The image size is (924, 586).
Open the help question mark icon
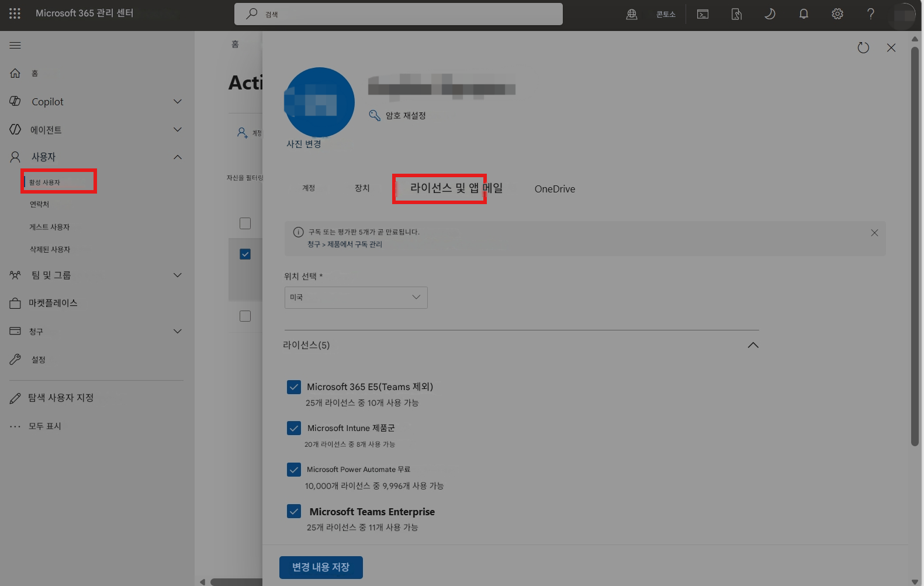pos(871,14)
